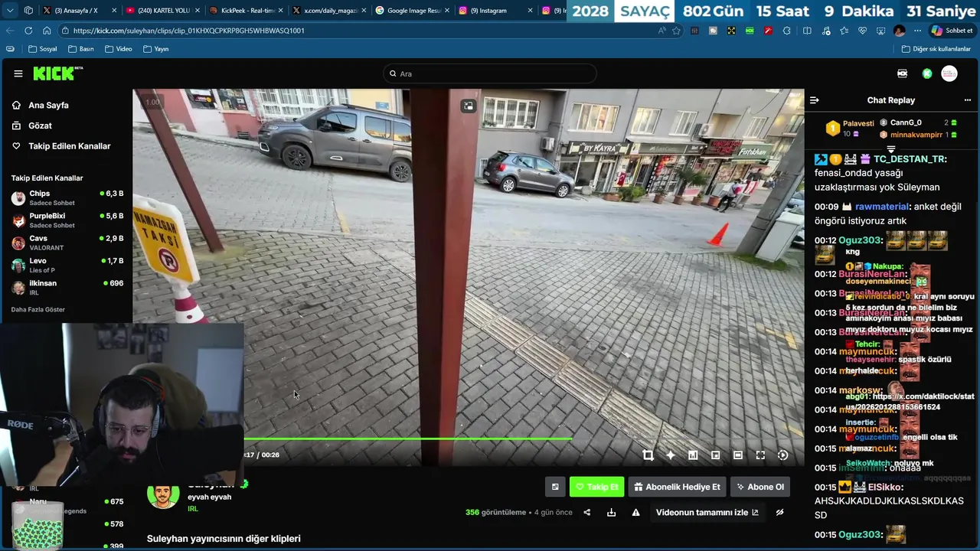Enable picture-in-picture mini player
Screen dimensions: 980x551
pyautogui.click(x=715, y=455)
